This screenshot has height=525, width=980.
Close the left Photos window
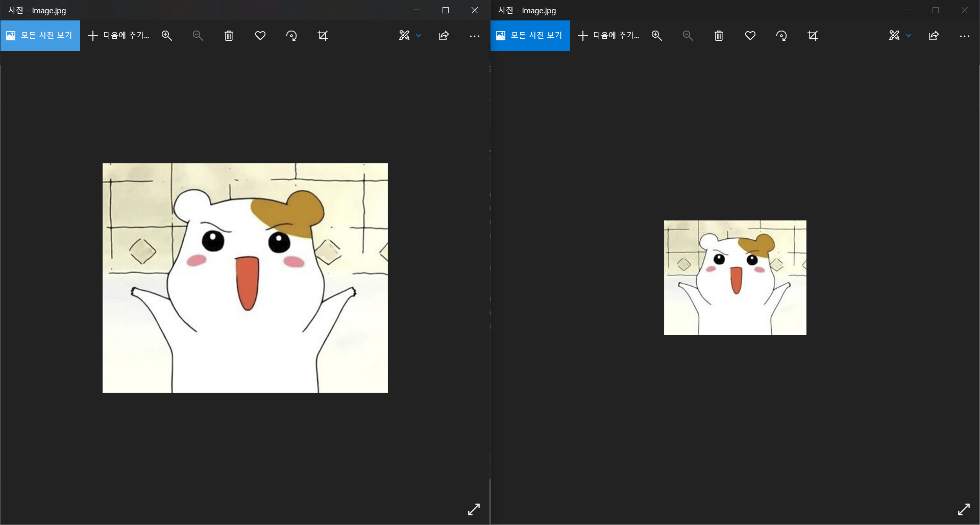[x=475, y=10]
